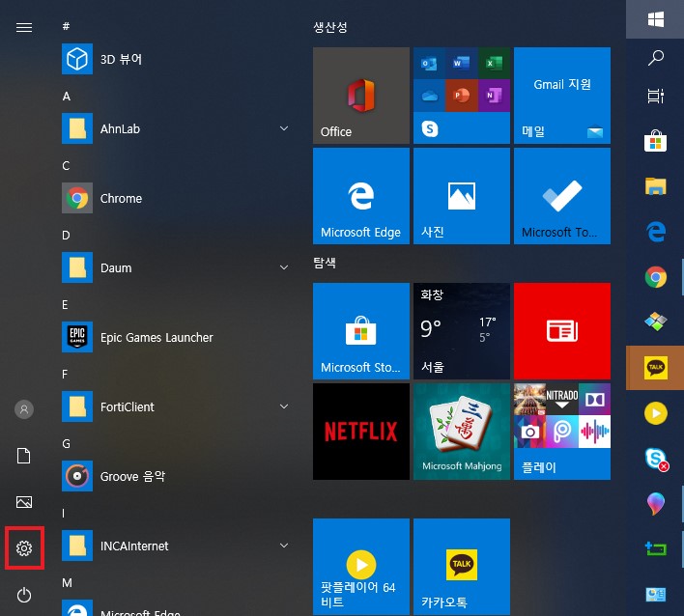Click the 탐색 group title
Viewport: 684px width, 616px height.
325,263
